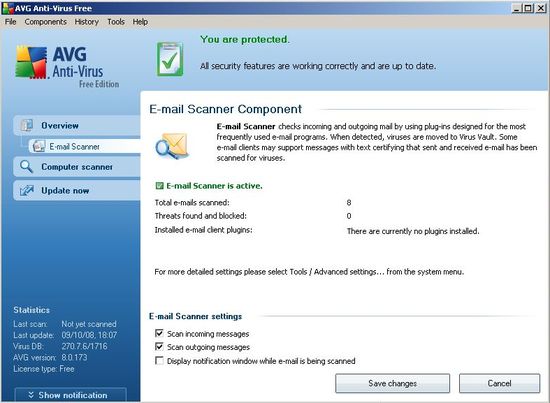Click the Save changes button
This screenshot has height=403, width=550.
coord(392,383)
